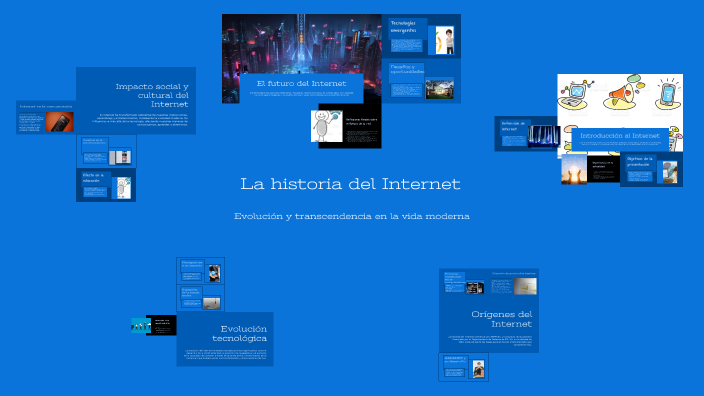Click the smartphone cartoon in the Introducción image

click(668, 93)
